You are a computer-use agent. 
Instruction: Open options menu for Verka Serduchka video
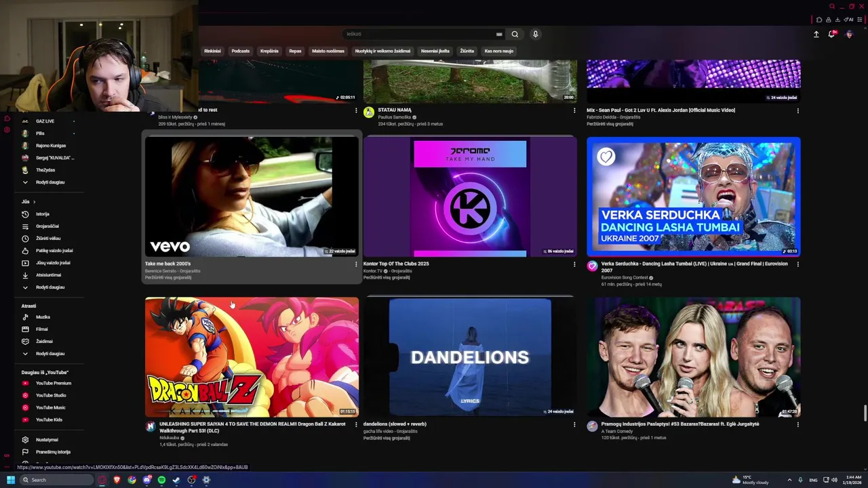(797, 264)
